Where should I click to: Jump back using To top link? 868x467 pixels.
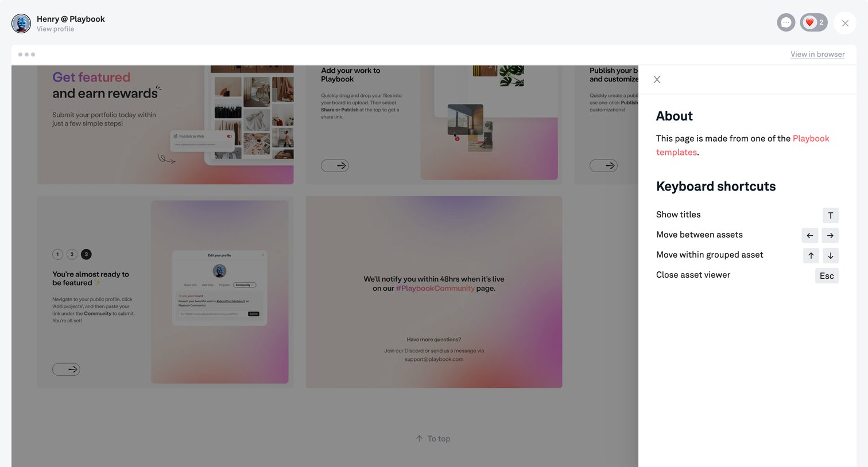tap(433, 439)
